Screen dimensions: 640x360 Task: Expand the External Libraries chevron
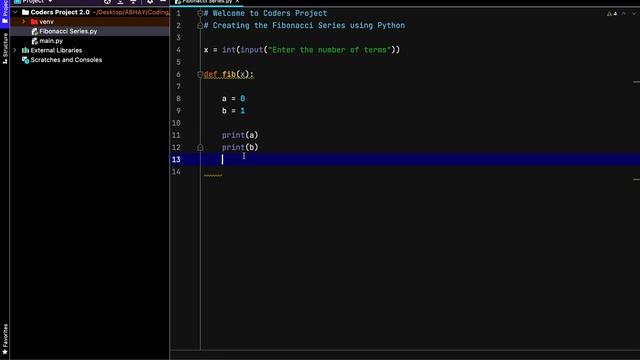coord(15,50)
